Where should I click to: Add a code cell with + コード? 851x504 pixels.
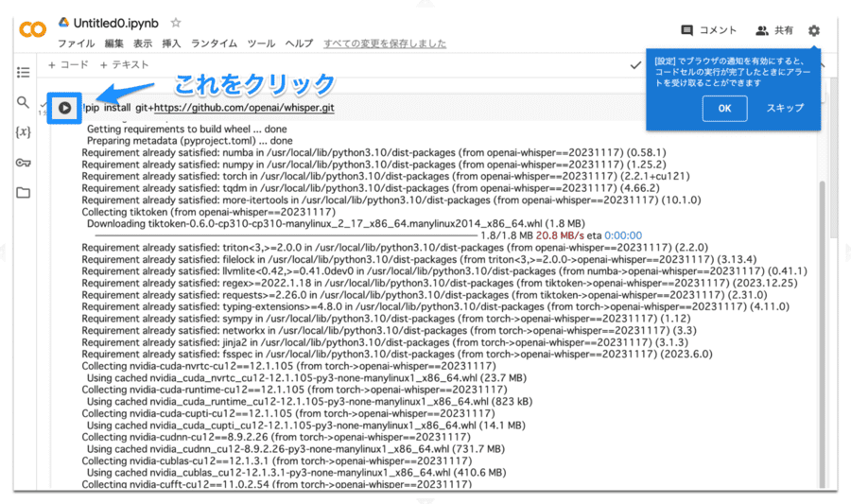[68, 64]
